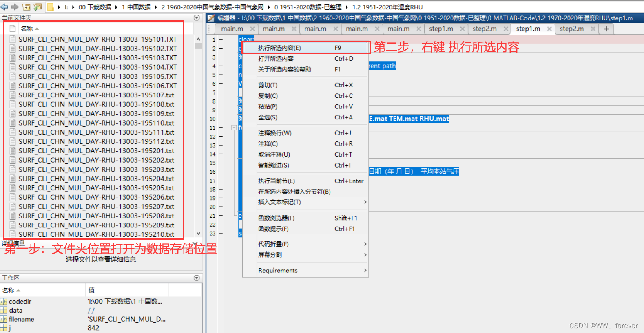Toggle breakpoint on editor line 12
The height and width of the screenshot is (333, 644).
pyautogui.click(x=221, y=137)
